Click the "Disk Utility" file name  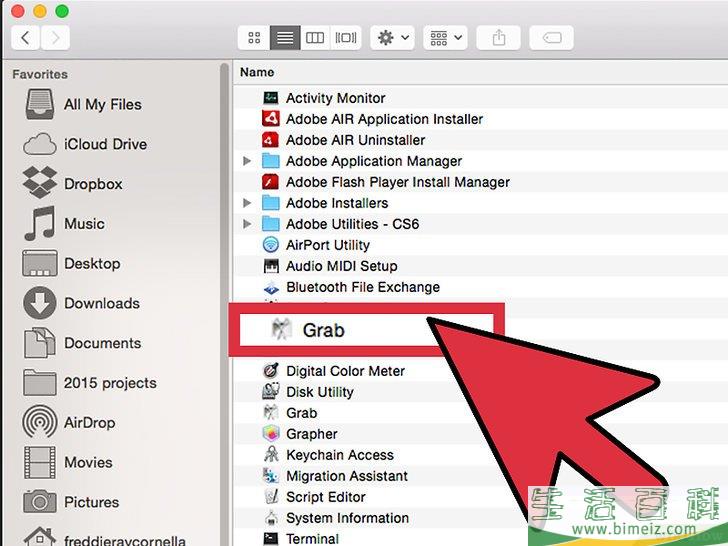320,392
